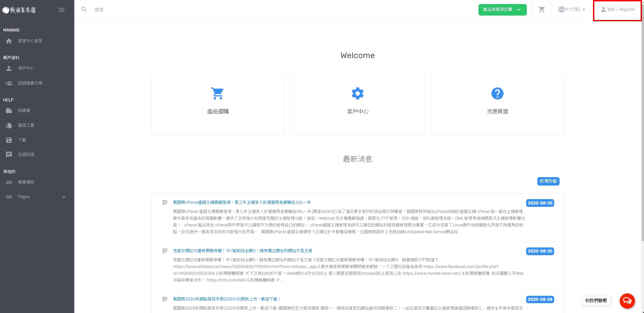
Task: Click the list icon beside cPanel news item
Action: tap(165, 202)
